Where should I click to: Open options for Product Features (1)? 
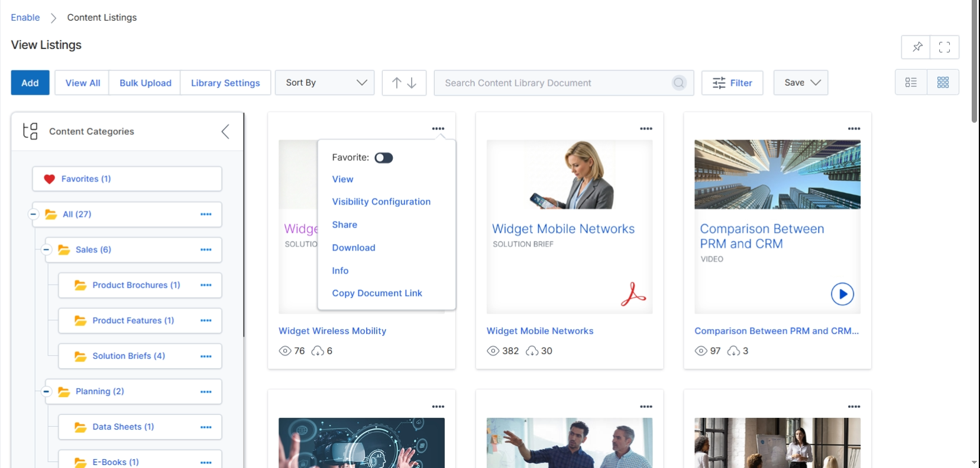[206, 321]
